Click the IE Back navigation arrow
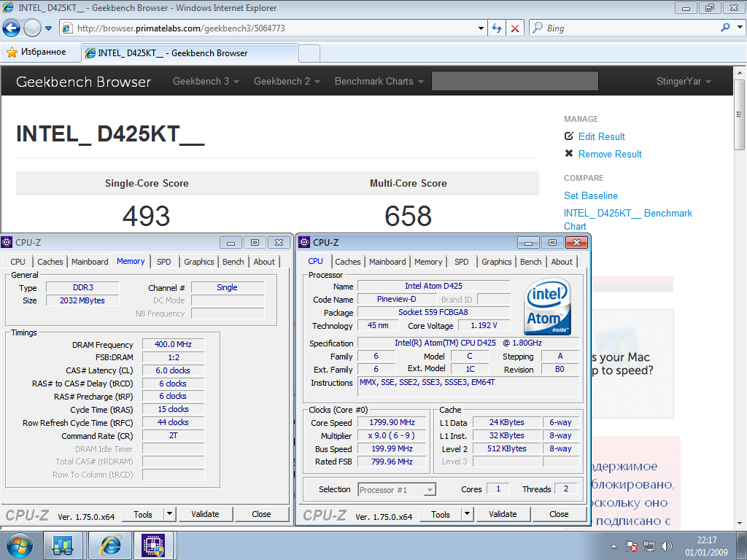Screen dimensions: 747x560 [12, 28]
